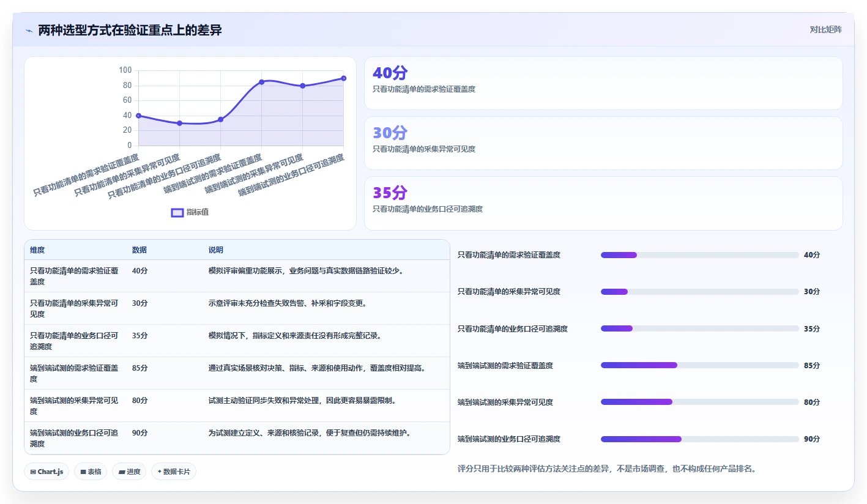Click table cell 只看功能清单的业务口径可追溯度

point(75,341)
